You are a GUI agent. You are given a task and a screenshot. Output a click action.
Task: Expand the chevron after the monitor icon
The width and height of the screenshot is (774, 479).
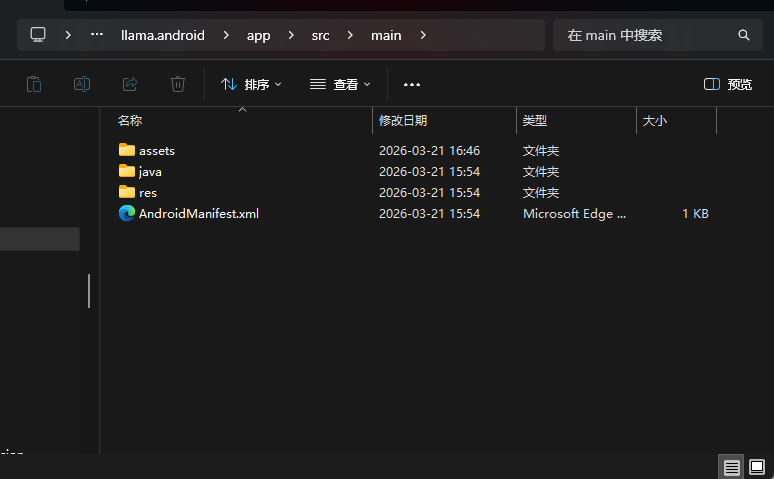[68, 35]
